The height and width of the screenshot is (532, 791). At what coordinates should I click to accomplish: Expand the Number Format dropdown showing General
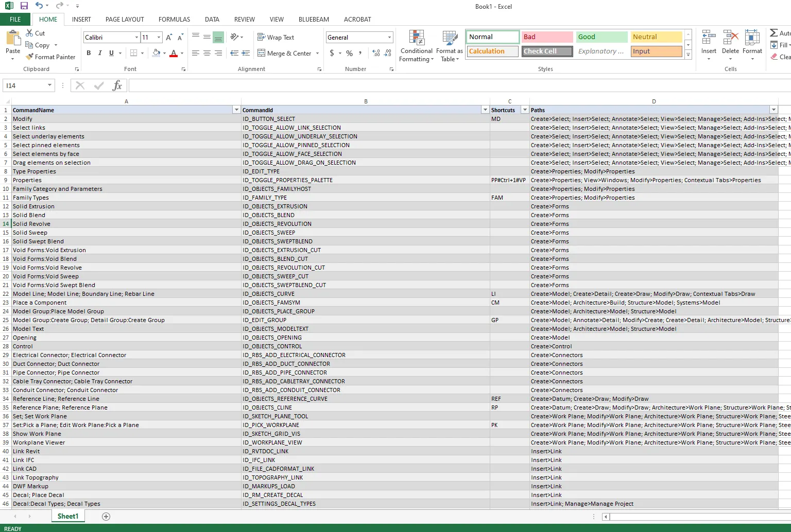(389, 38)
